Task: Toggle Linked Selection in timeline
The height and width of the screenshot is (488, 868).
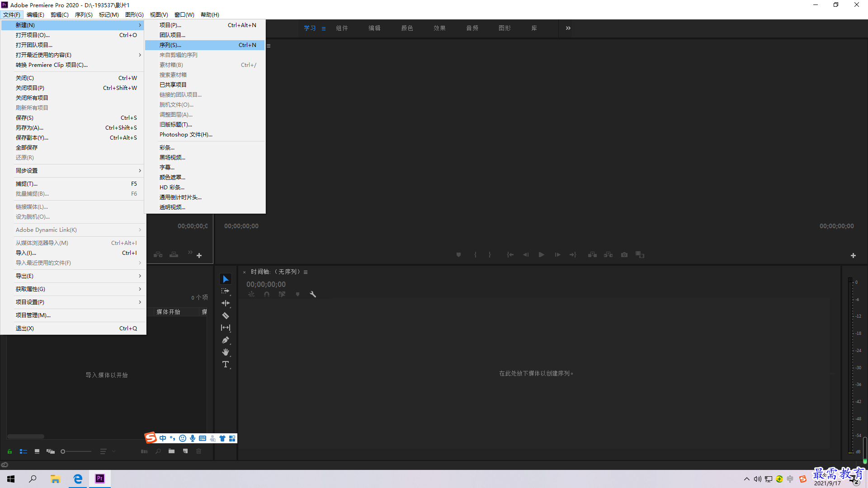Action: [282, 294]
